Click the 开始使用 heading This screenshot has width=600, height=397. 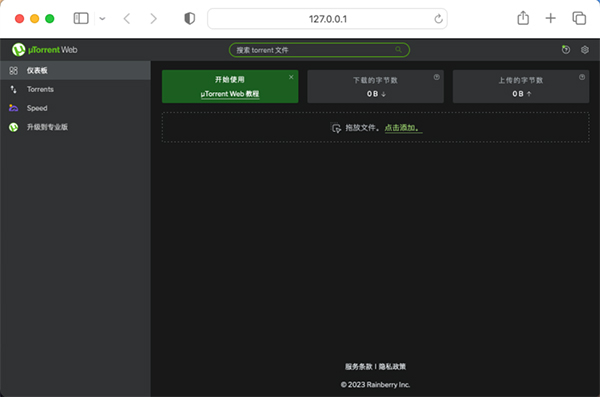230,80
